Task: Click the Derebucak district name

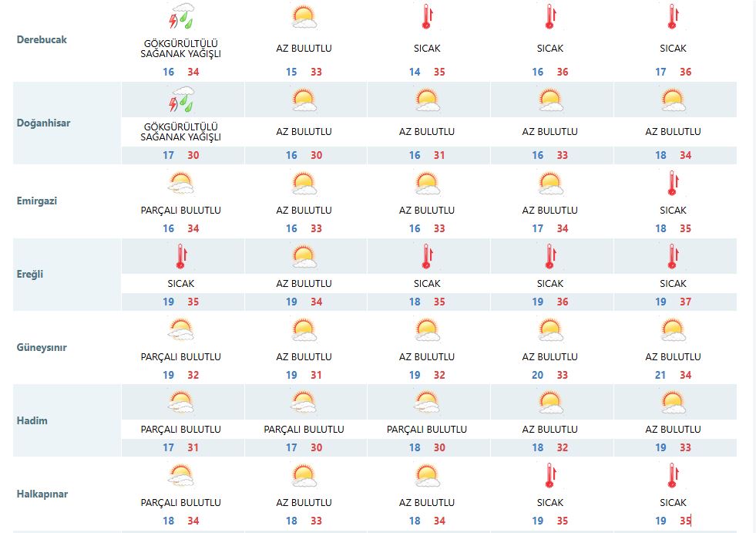Action: click(42, 39)
